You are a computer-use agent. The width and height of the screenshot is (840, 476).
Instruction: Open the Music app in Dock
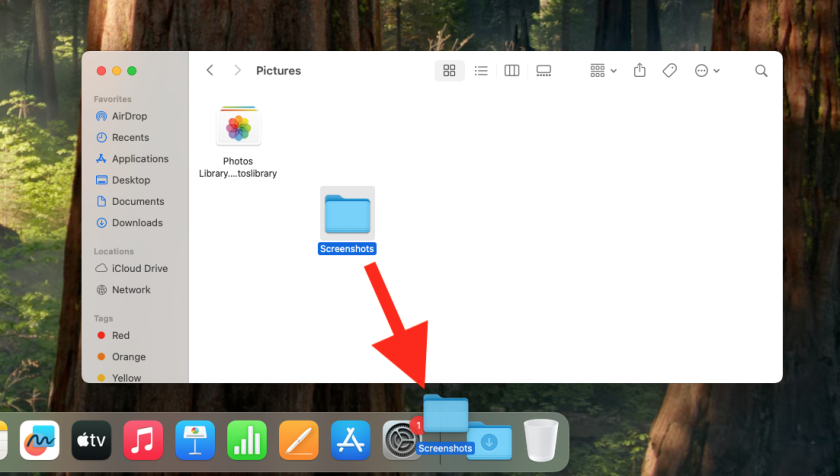(143, 439)
